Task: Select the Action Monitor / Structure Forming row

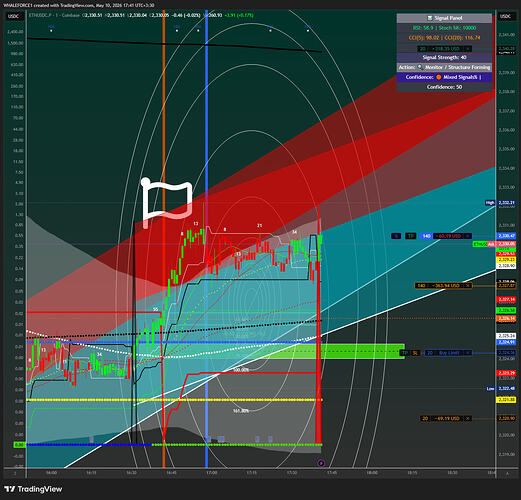Action: [444, 67]
